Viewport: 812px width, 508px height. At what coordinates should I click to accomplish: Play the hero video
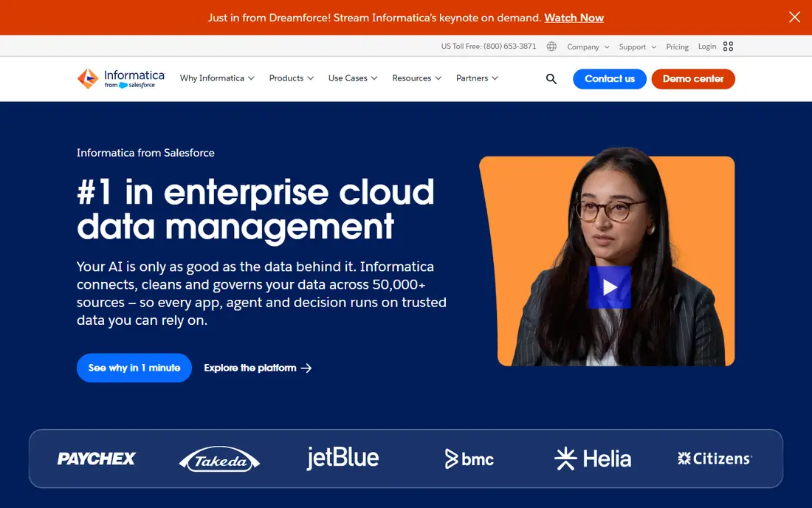click(610, 287)
